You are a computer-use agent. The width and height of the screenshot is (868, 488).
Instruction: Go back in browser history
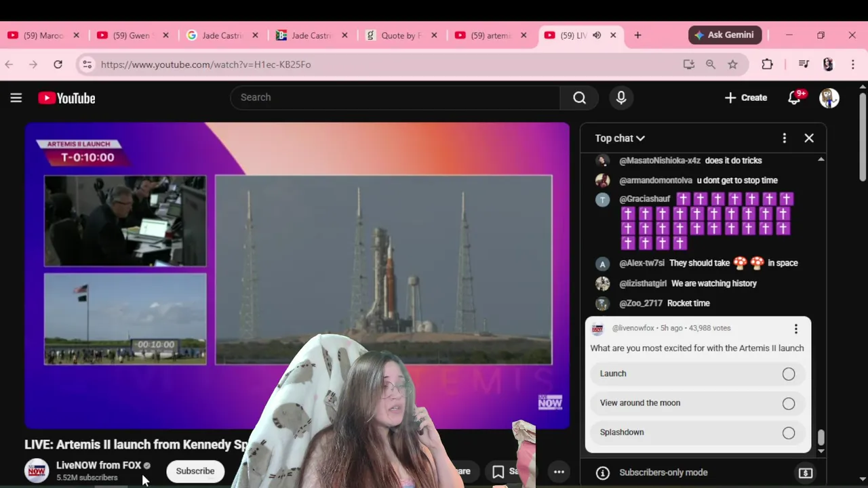tap(9, 64)
